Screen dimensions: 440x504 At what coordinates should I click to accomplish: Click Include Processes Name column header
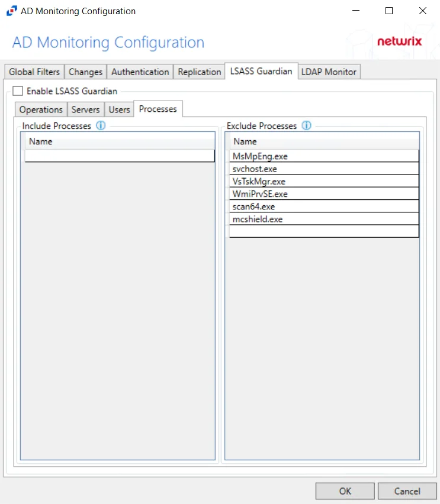(120, 141)
